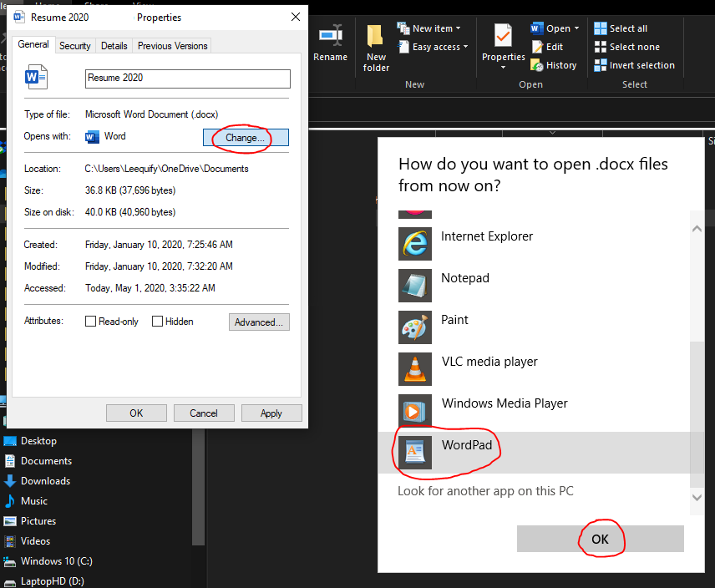Screen dimensions: 715x588
Task: Click the Modified date ending 7:32:20 AM
Action: click(x=159, y=266)
